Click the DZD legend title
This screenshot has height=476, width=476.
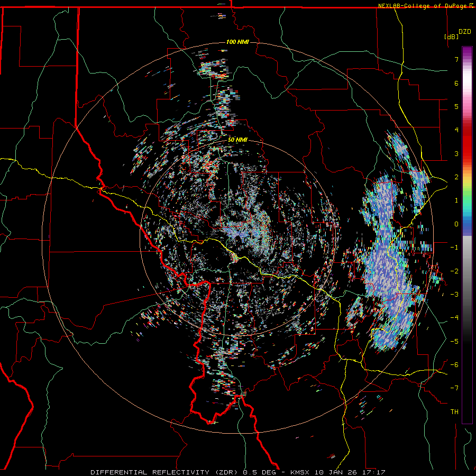(x=464, y=32)
